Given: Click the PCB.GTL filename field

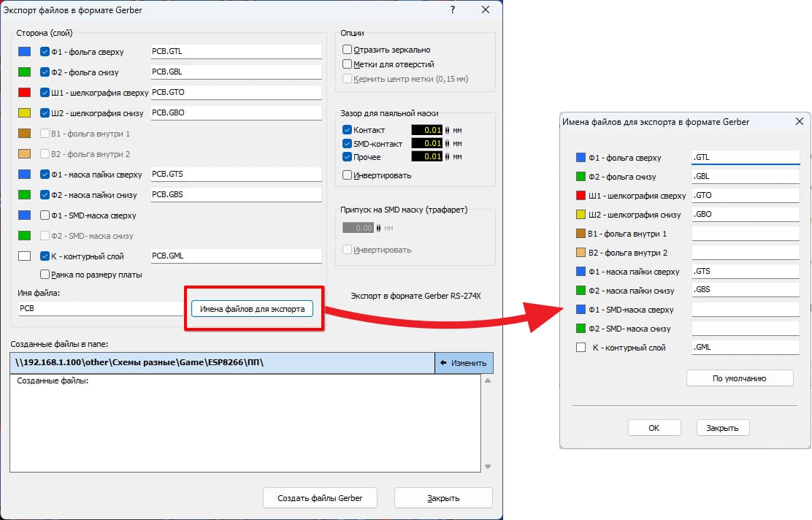Looking at the screenshot, I should 236,51.
